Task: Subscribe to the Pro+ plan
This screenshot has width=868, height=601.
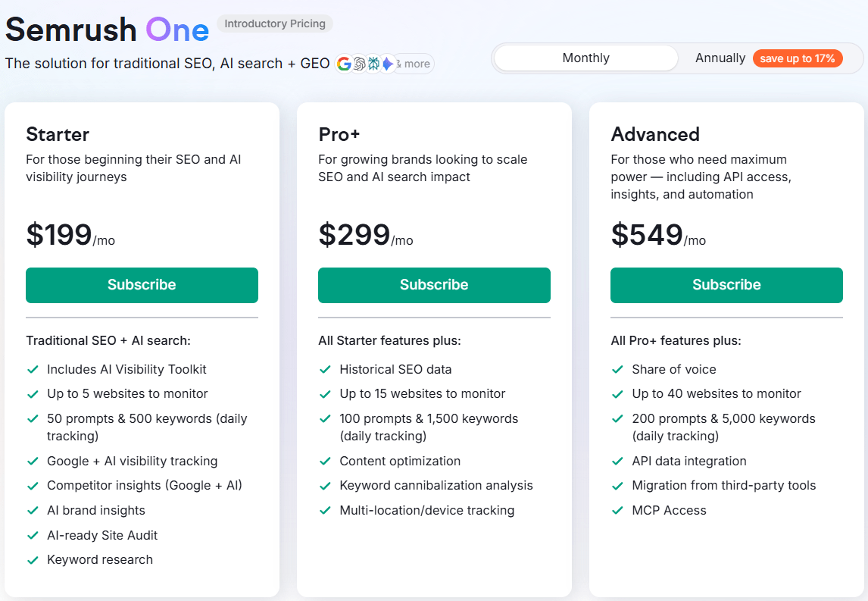Action: [x=434, y=285]
